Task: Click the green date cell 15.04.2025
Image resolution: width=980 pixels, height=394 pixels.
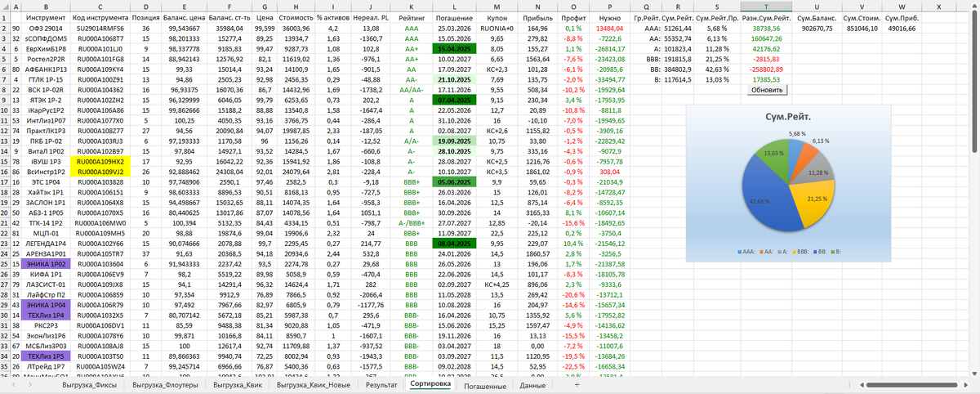Action: point(452,49)
